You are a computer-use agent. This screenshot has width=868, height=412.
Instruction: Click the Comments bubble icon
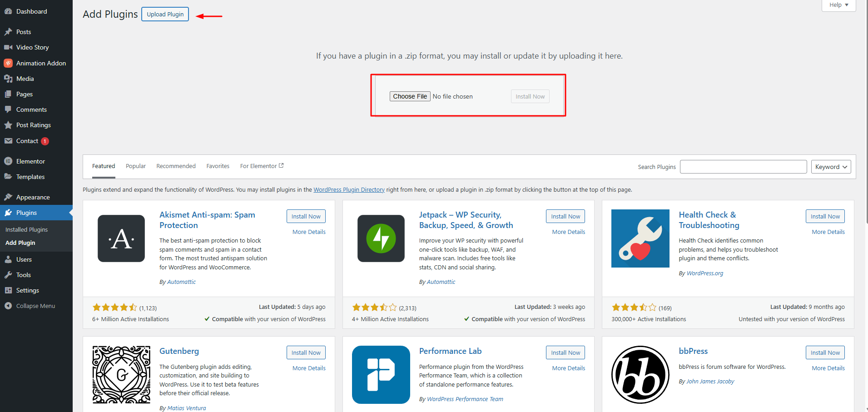8,109
